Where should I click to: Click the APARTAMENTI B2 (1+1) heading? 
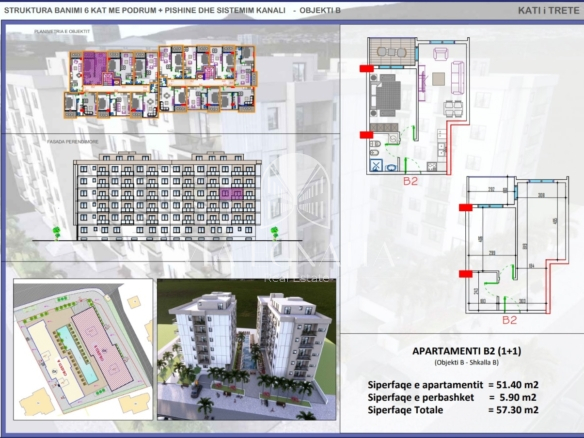466,351
